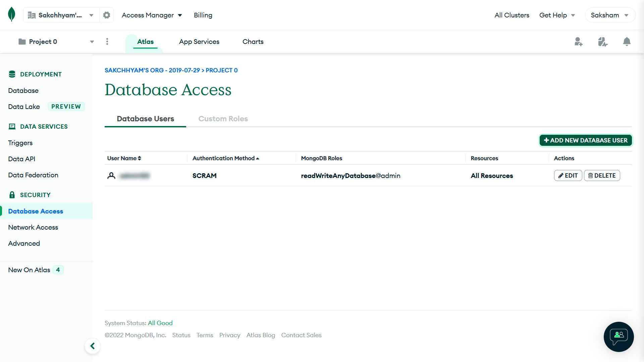
Task: Open the Contact Sales footer link
Action: pyautogui.click(x=301, y=335)
